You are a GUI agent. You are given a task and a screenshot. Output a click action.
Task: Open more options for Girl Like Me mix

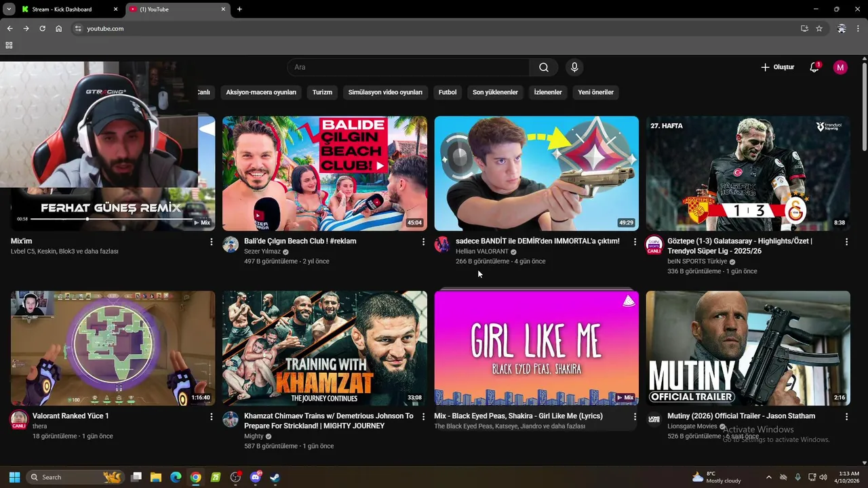(x=635, y=416)
